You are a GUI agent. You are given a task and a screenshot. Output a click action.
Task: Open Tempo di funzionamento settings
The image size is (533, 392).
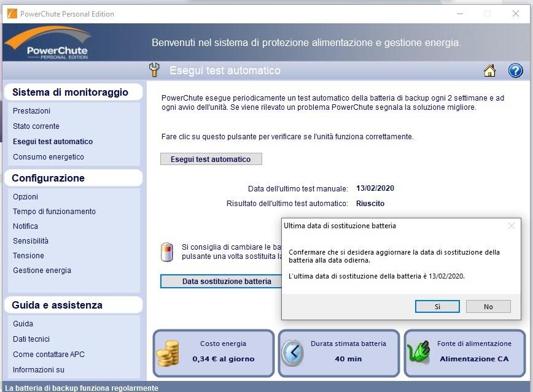pos(55,211)
